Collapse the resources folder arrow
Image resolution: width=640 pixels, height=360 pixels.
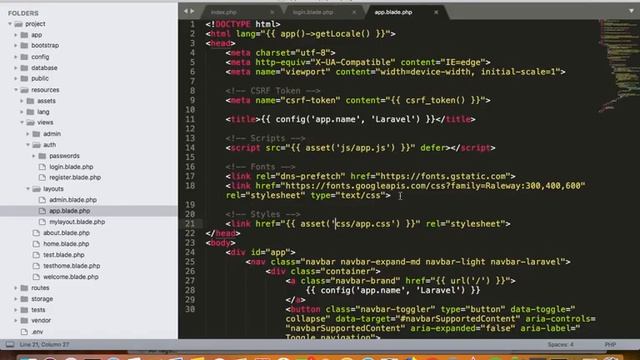16,90
